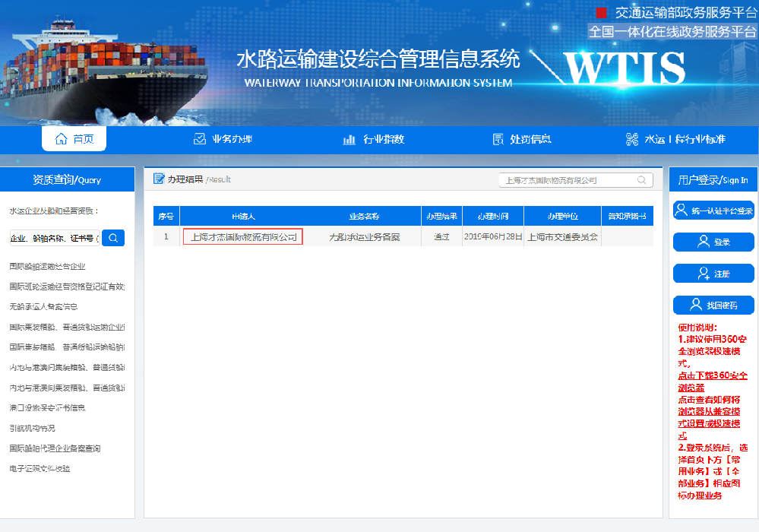The image size is (759, 532).
Task: Click the magnifier icon in result search box
Action: tap(642, 180)
